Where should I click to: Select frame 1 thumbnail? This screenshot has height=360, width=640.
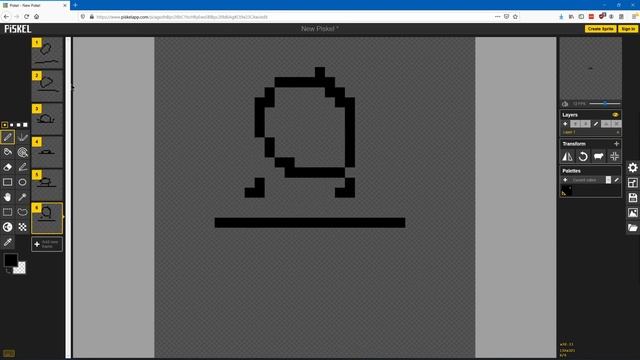click(47, 53)
